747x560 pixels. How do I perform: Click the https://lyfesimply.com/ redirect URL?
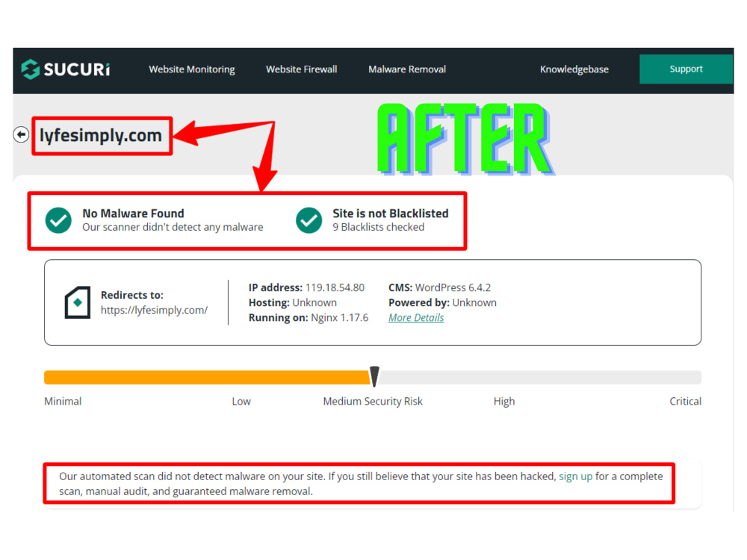pyautogui.click(x=155, y=310)
